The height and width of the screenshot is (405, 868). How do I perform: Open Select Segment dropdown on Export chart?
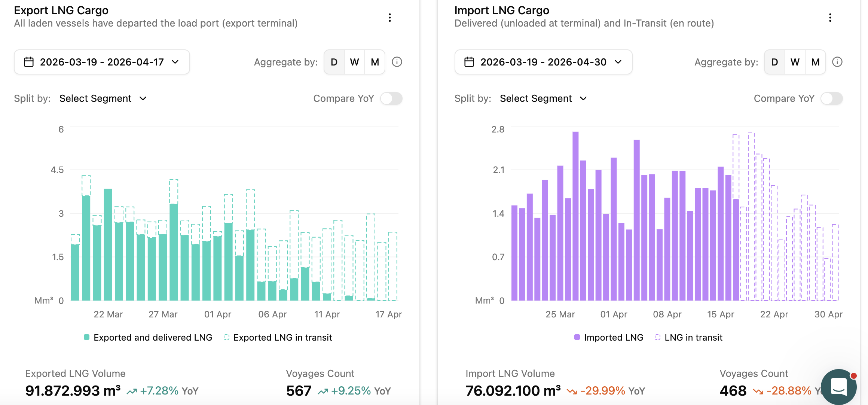[103, 98]
